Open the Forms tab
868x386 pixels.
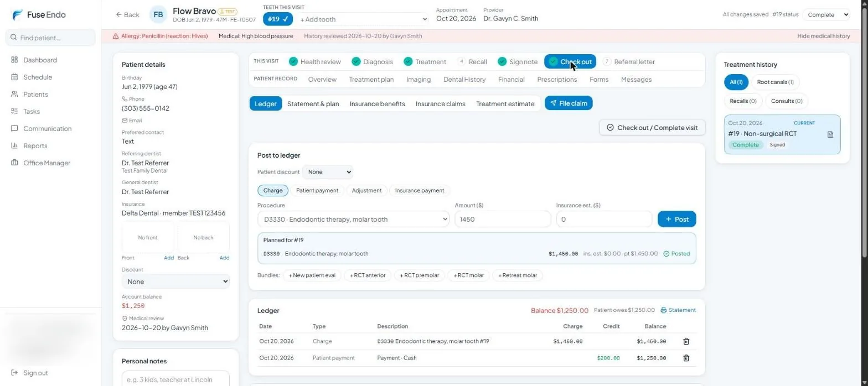click(x=599, y=80)
